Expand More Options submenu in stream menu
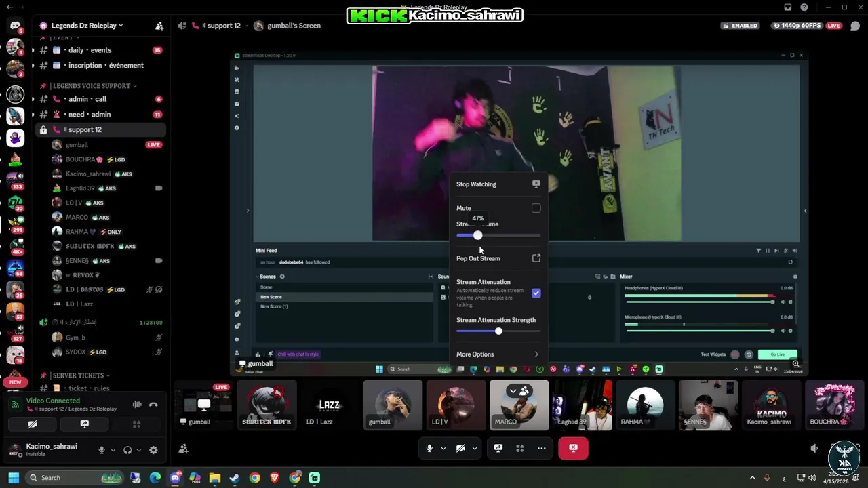 tap(498, 354)
